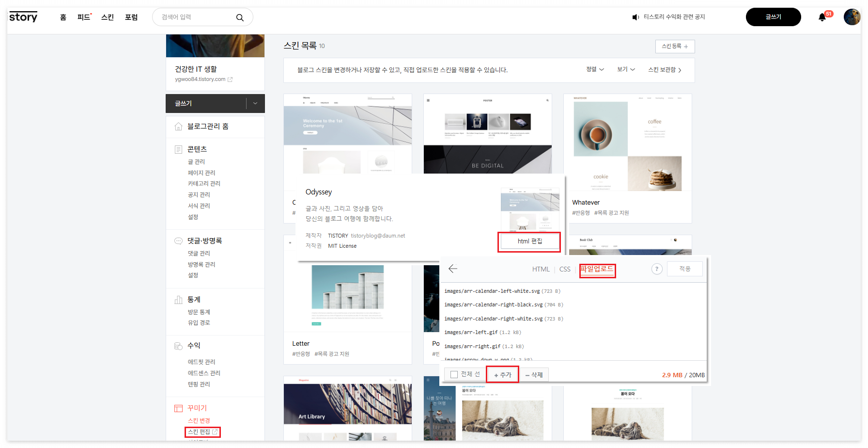Click the 댓글·방명록 speech bubble icon

pos(178,241)
